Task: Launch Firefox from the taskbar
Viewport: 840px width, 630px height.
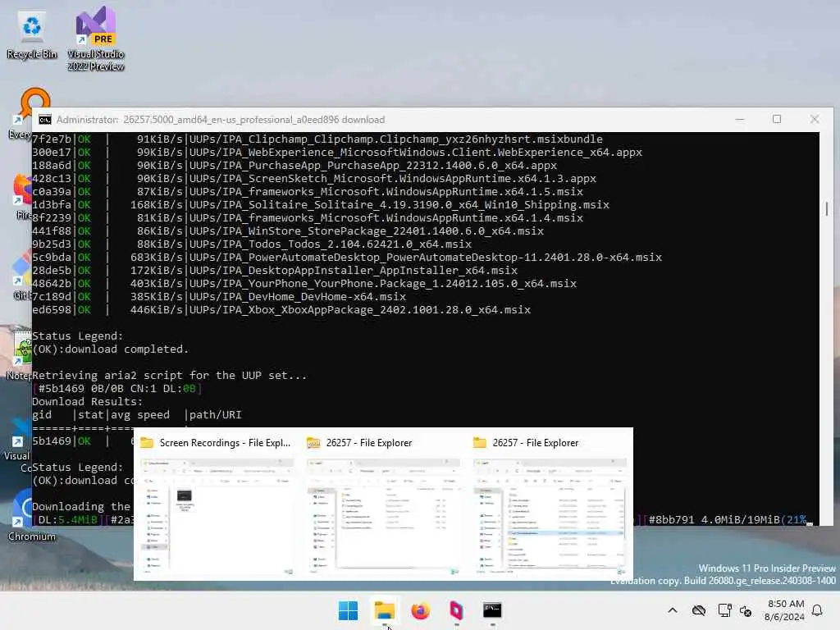Action: point(421,610)
